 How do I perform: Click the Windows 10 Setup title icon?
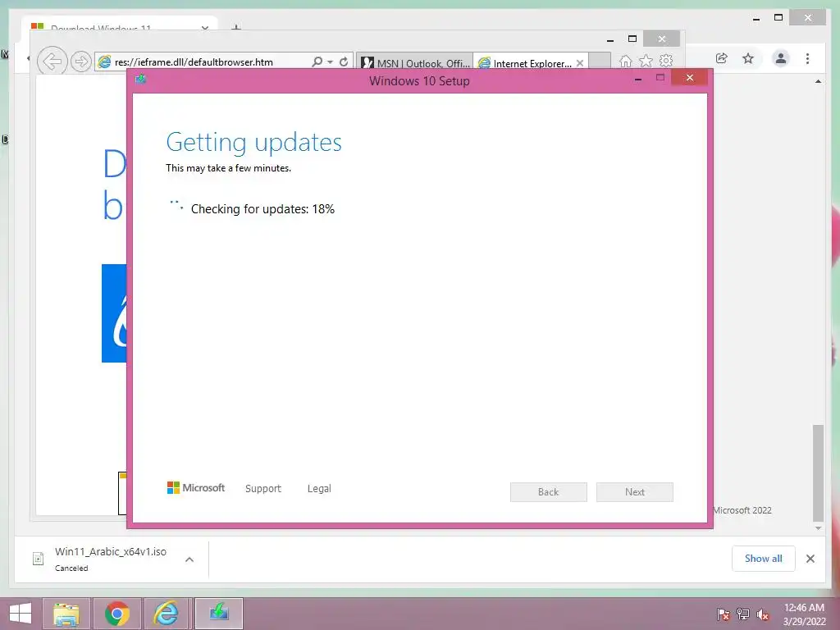(141, 80)
